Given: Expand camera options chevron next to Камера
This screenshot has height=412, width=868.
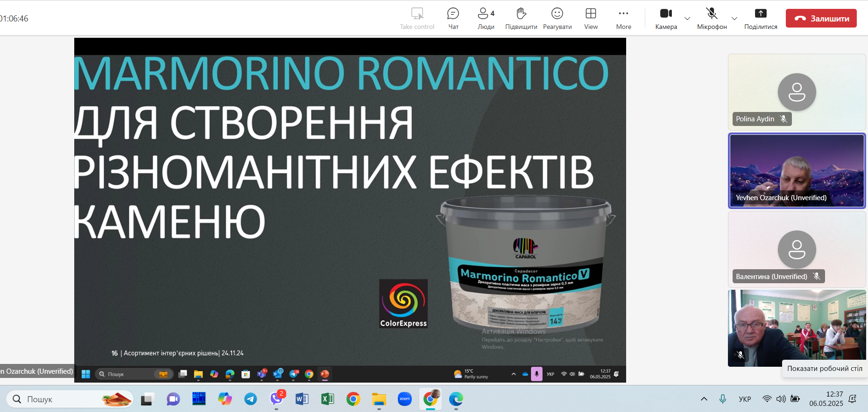Looking at the screenshot, I should (687, 19).
